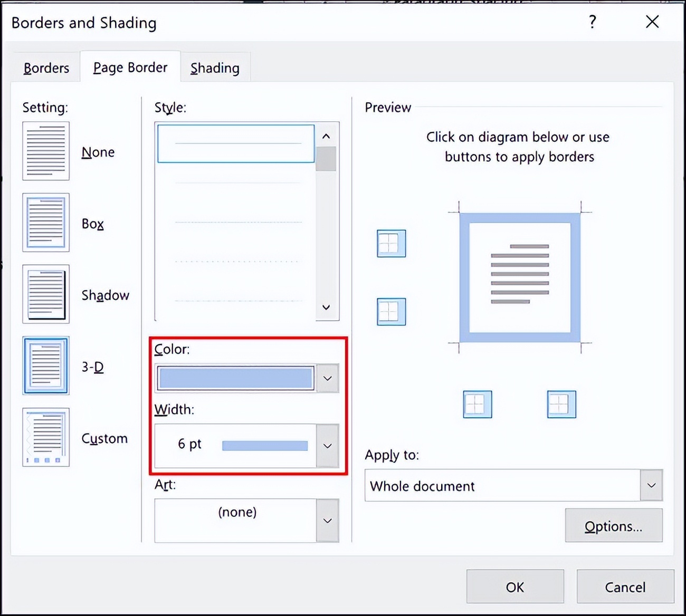Select the solid line in the Style list

235,142
